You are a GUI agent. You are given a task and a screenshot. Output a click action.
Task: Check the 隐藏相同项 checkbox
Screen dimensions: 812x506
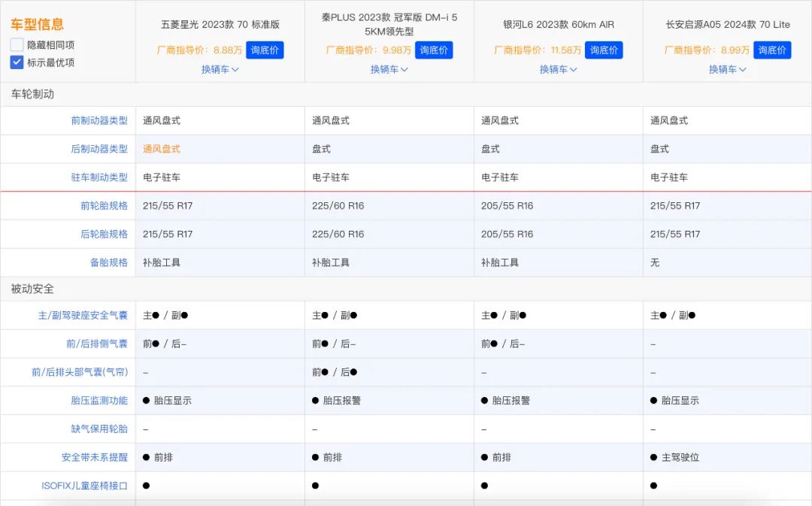tap(17, 45)
